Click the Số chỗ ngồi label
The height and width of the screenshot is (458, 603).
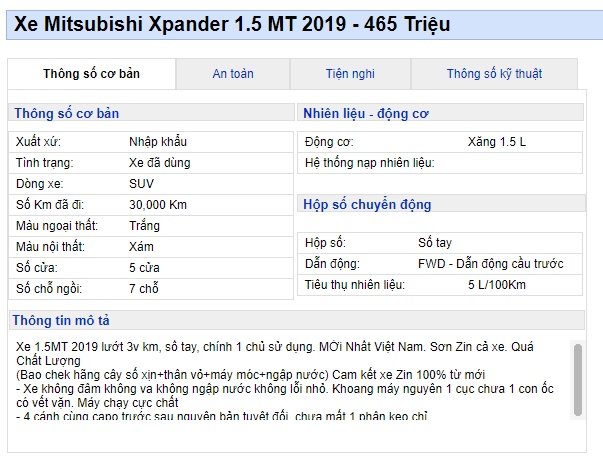[x=48, y=288]
